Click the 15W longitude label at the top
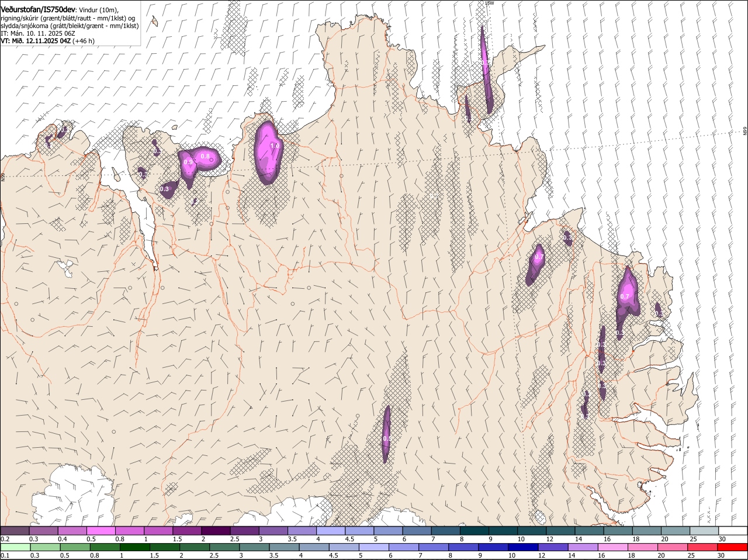 490,3
